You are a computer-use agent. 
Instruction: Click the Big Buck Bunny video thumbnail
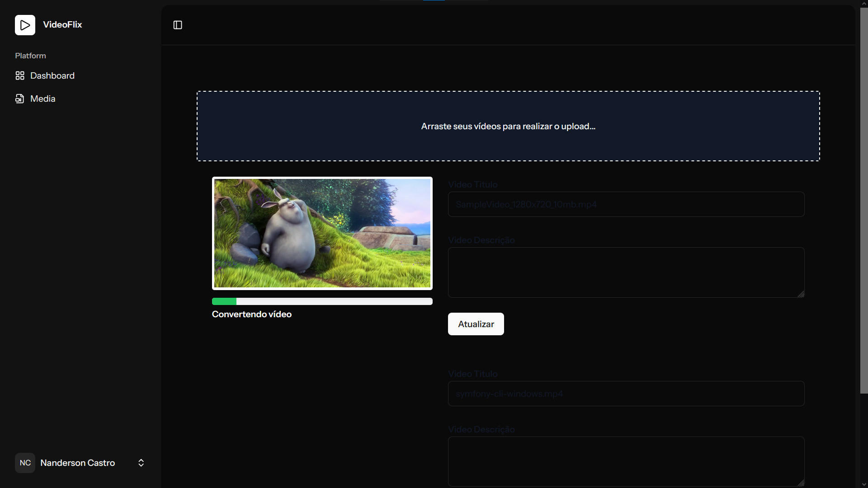click(322, 233)
